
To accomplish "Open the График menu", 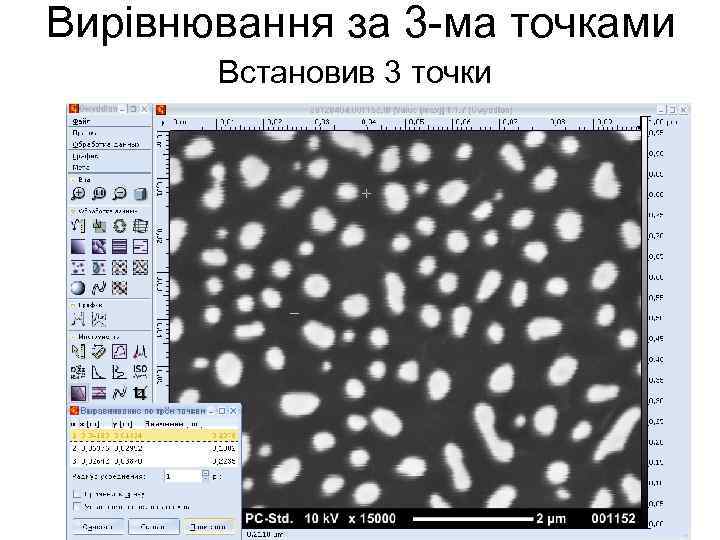I will [85, 156].
